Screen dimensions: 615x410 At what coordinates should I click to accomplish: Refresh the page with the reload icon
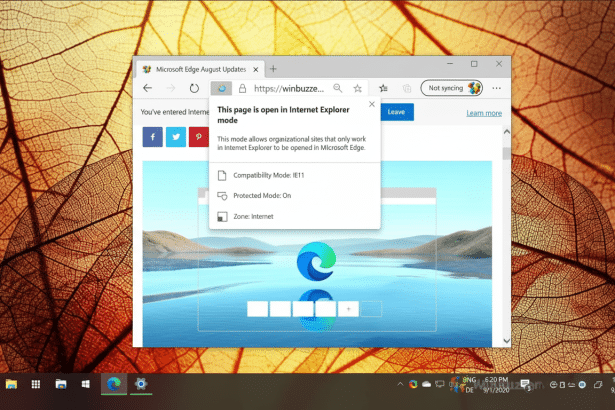pyautogui.click(x=194, y=88)
